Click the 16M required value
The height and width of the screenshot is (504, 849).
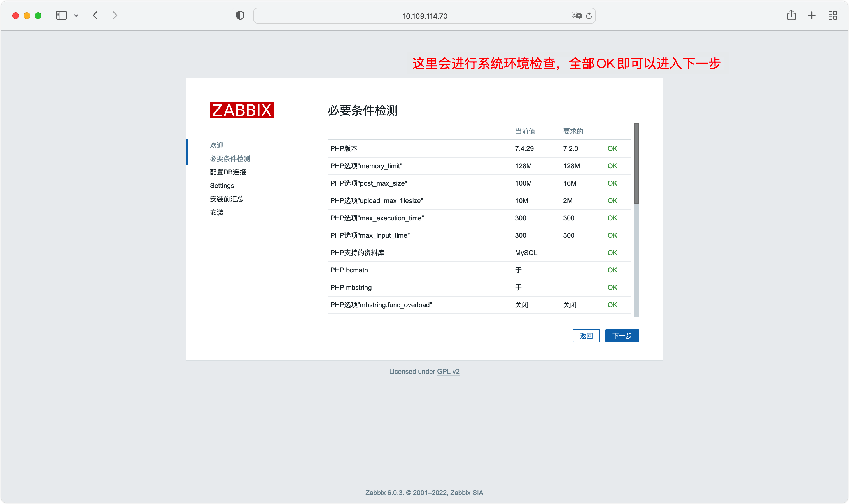[x=570, y=183]
